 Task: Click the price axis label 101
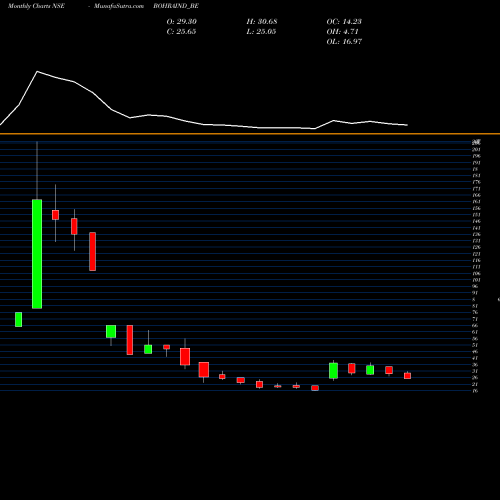click(476, 280)
